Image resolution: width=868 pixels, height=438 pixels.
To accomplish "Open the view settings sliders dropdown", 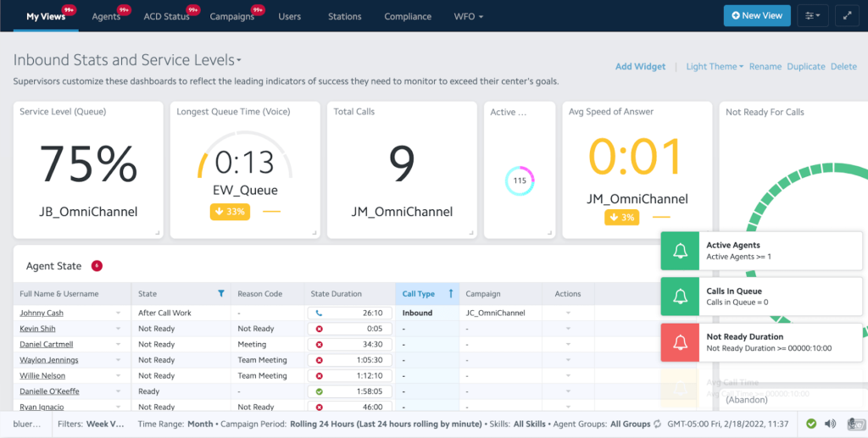I will click(813, 15).
